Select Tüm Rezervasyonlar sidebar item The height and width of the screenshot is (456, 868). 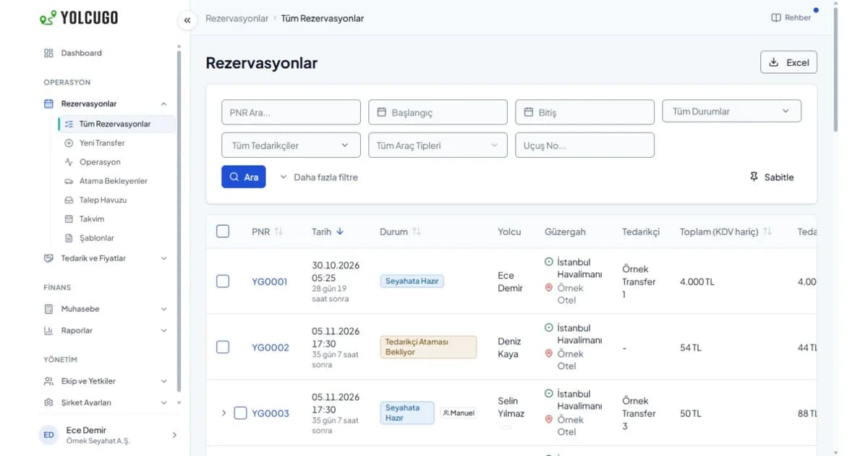pos(116,124)
